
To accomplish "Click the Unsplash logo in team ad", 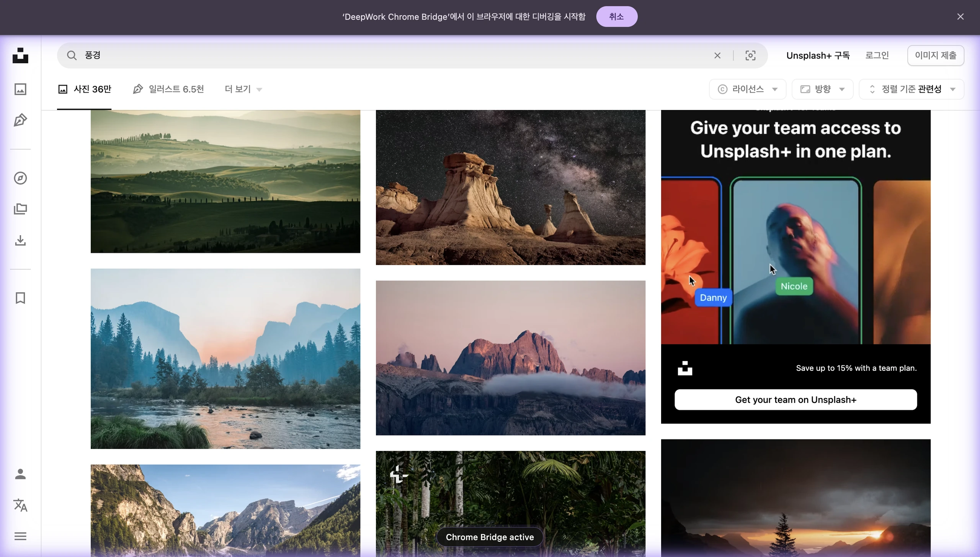I will [685, 368].
